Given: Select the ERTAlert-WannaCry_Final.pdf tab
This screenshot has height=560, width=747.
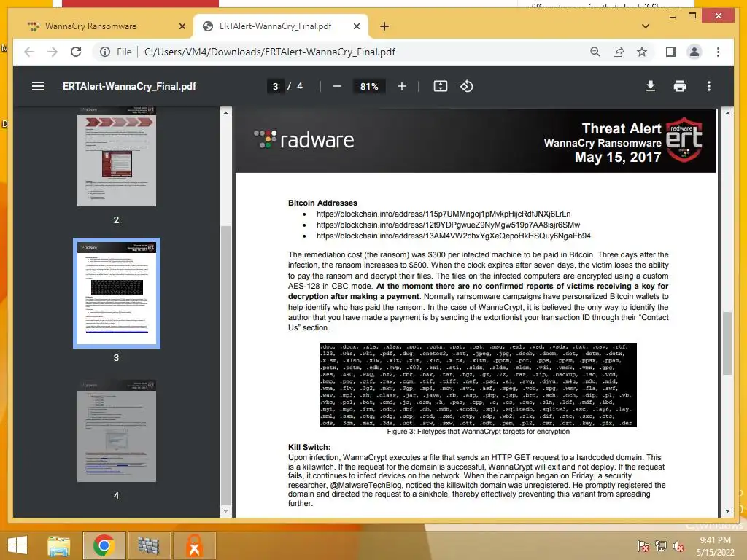Looking at the screenshot, I should coord(275,26).
